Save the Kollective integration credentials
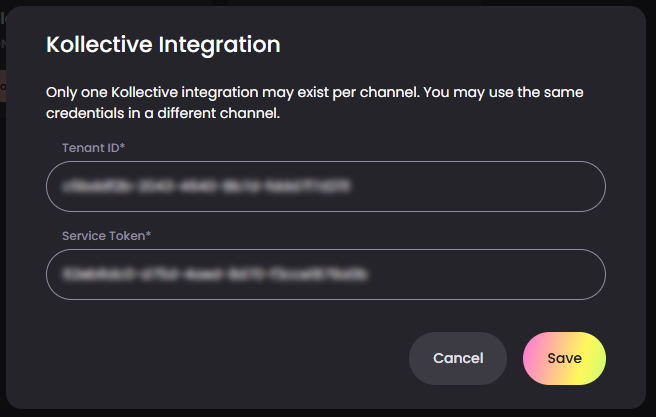Image resolution: width=656 pixels, height=417 pixels. [564, 358]
